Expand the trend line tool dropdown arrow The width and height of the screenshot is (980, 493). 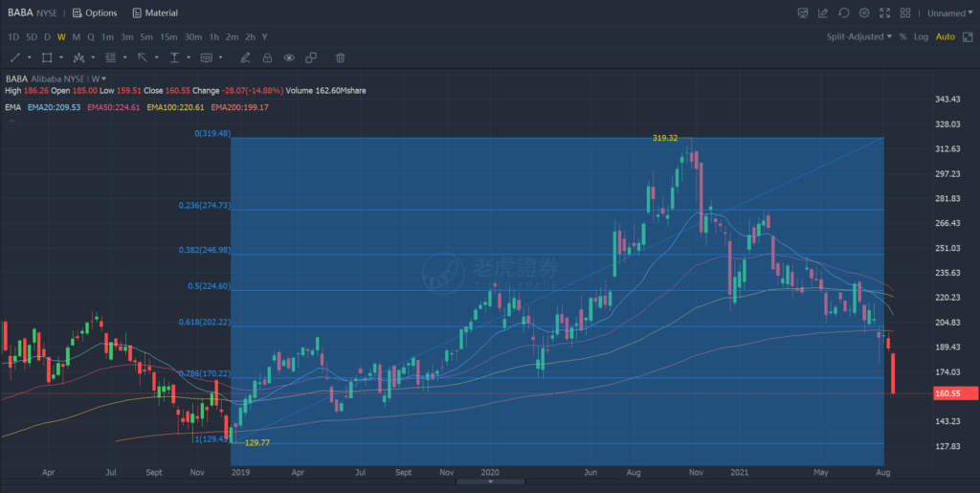(x=30, y=57)
